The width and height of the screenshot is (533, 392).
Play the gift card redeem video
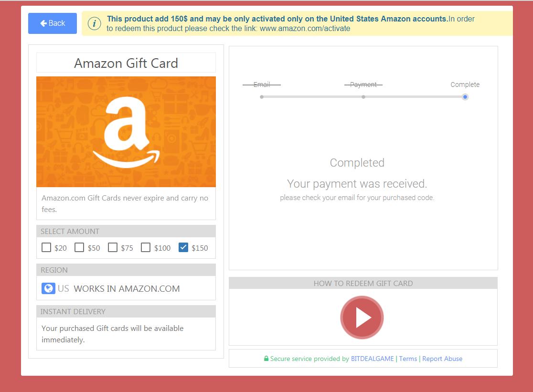coord(362,317)
